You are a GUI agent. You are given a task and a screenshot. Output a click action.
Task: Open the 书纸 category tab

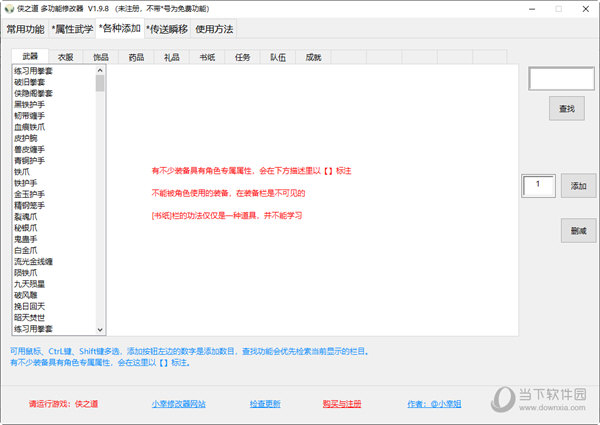207,57
